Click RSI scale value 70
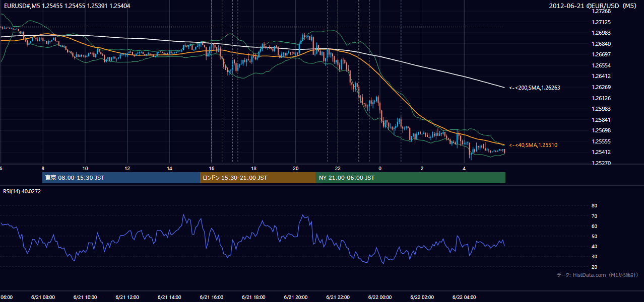Screen dimensions: 644x302 [594, 216]
